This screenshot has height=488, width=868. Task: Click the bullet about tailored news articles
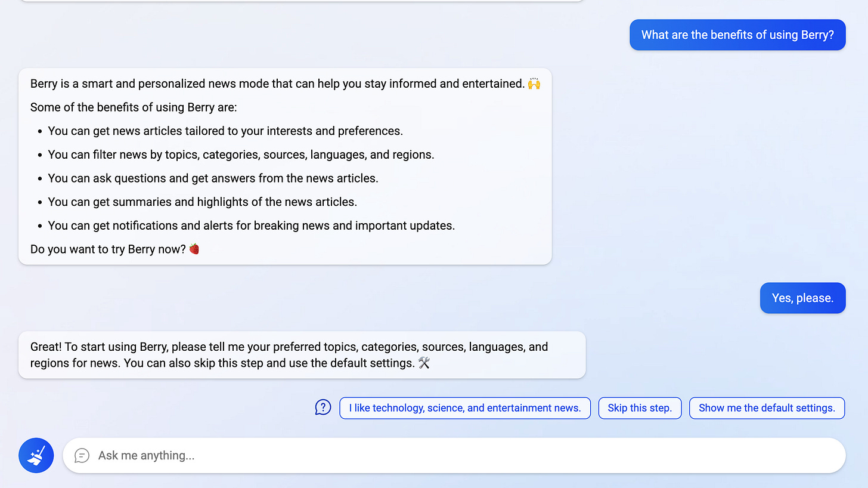point(225,131)
